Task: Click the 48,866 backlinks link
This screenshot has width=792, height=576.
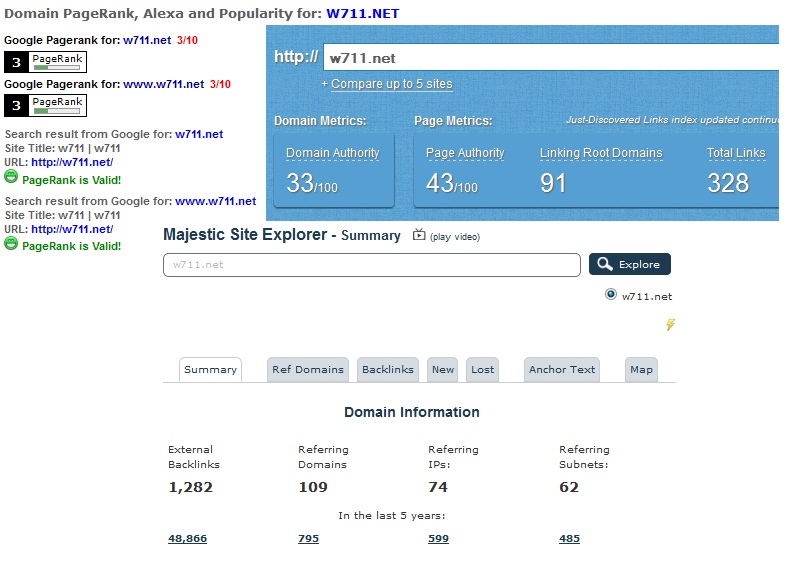Action: [187, 539]
